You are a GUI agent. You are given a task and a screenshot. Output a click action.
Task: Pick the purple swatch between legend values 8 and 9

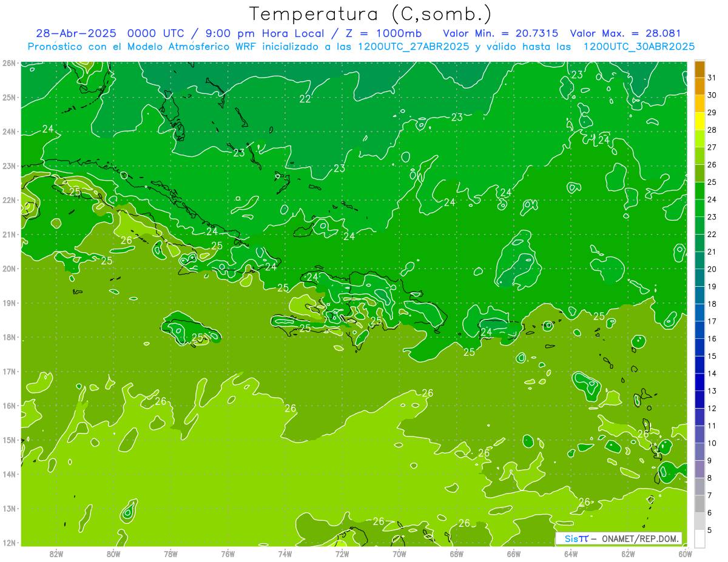[x=699, y=469]
